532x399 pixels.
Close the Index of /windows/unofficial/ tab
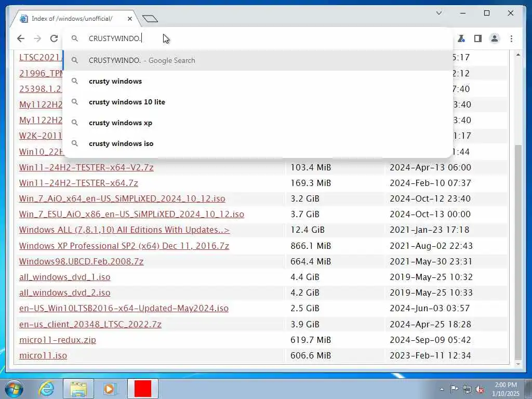129,19
